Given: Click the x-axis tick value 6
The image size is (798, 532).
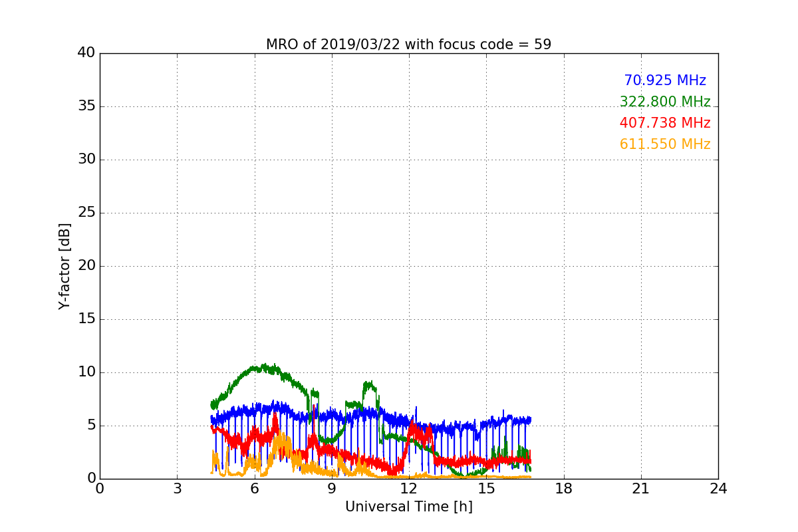Looking at the screenshot, I should pos(254,488).
